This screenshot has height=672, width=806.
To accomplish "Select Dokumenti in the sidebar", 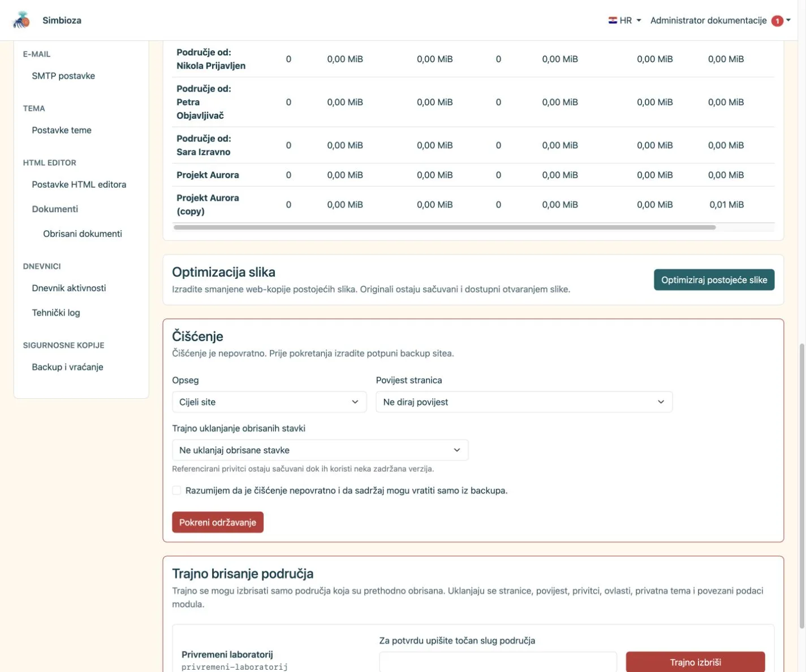I will pos(55,209).
